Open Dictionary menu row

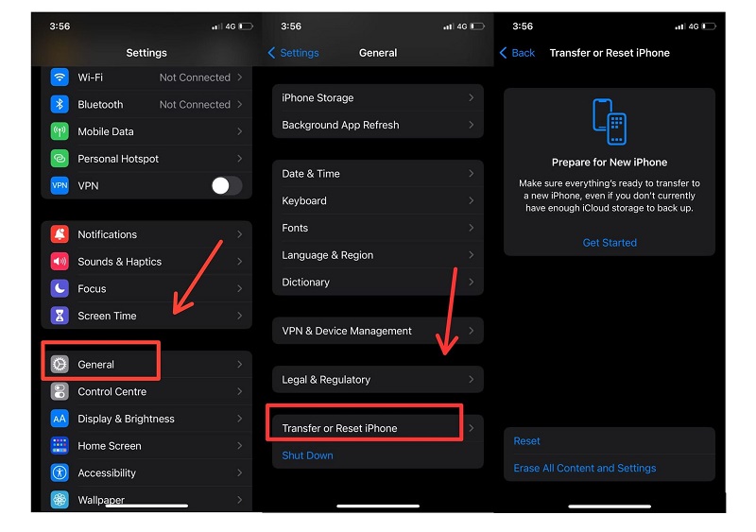(378, 282)
